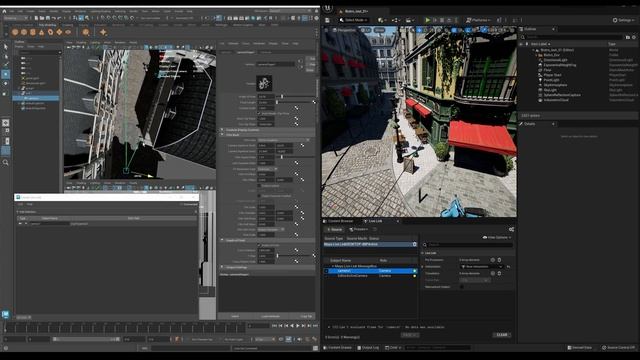This screenshot has width=640, height=360.
Task: Open the Settings dropdown in Unreal
Action: 624,20
